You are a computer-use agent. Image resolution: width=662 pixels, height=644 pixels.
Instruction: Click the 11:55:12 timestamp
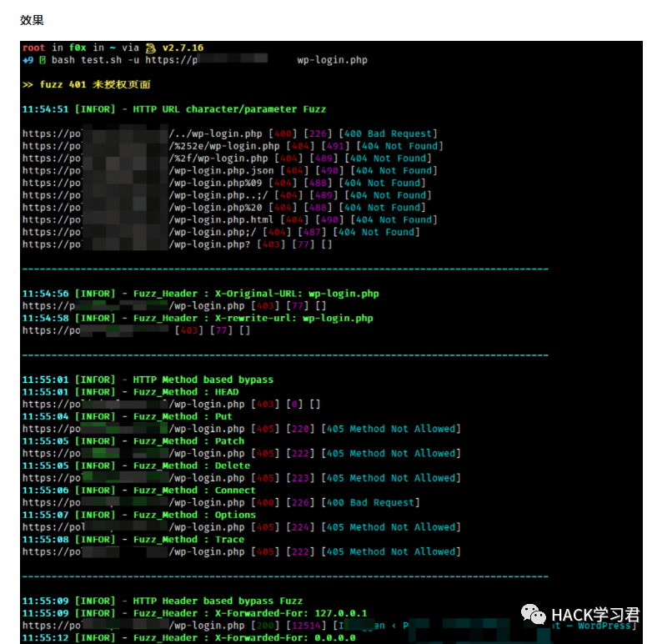pyautogui.click(x=45, y=637)
